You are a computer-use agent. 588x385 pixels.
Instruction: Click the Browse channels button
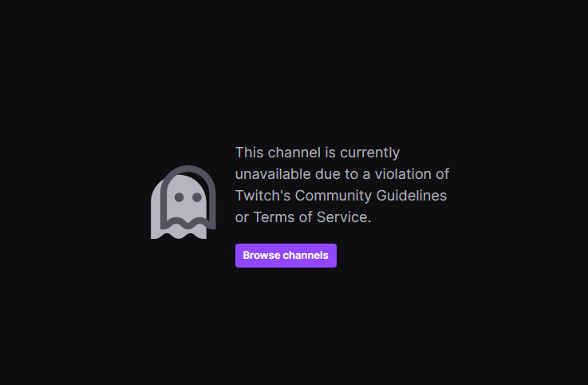pyautogui.click(x=286, y=256)
